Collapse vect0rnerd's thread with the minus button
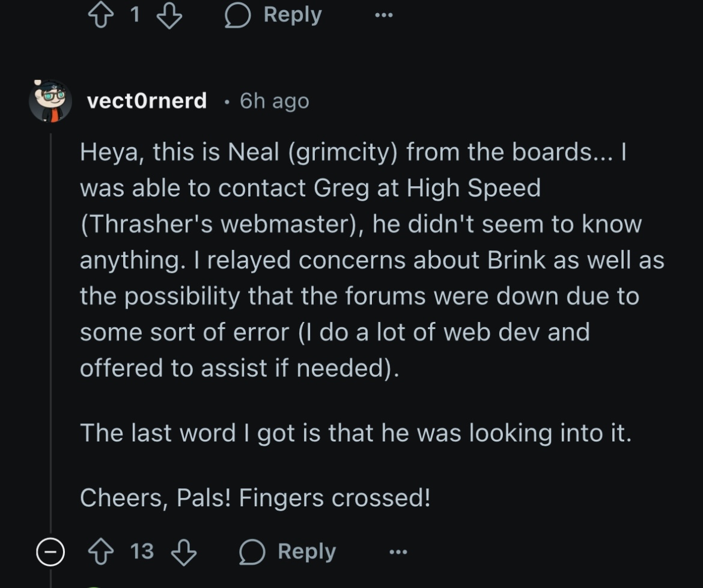This screenshot has height=588, width=703. [50, 552]
